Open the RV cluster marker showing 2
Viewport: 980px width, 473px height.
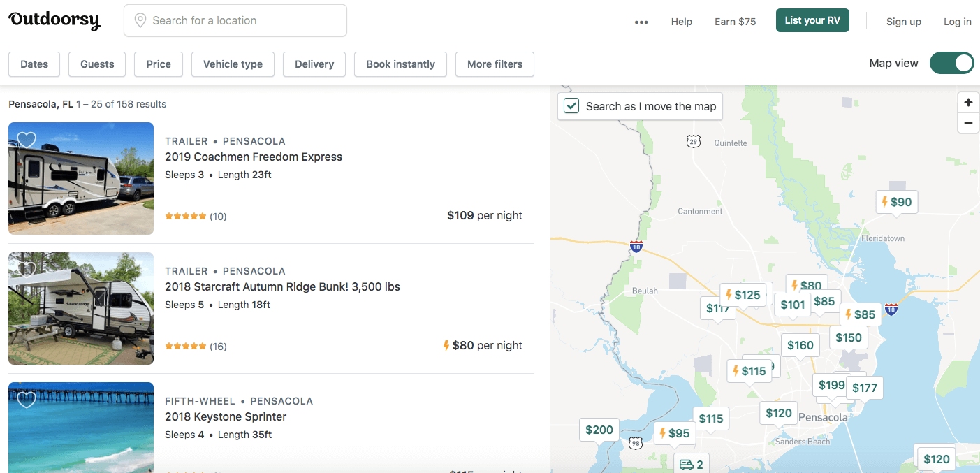tap(692, 464)
